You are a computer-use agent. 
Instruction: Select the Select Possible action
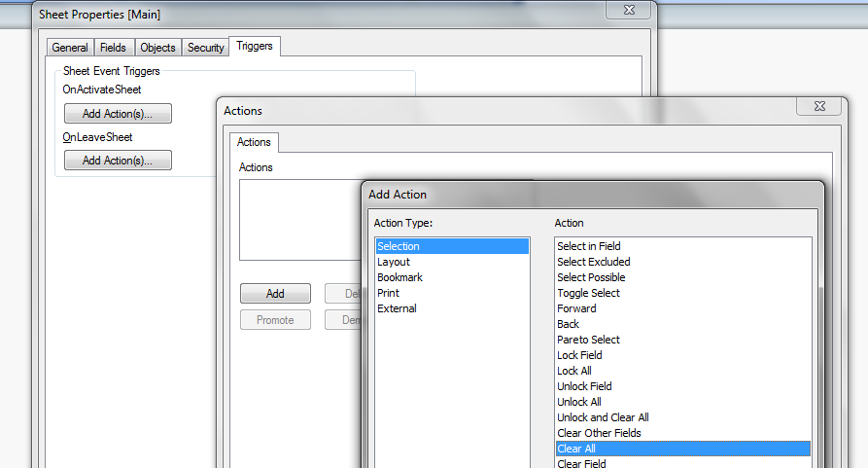point(683,277)
